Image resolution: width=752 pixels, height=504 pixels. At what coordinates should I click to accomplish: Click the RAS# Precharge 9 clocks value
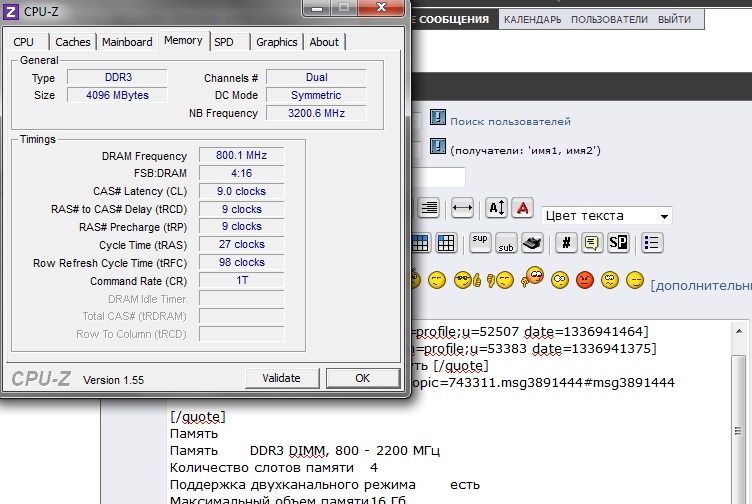[241, 226]
